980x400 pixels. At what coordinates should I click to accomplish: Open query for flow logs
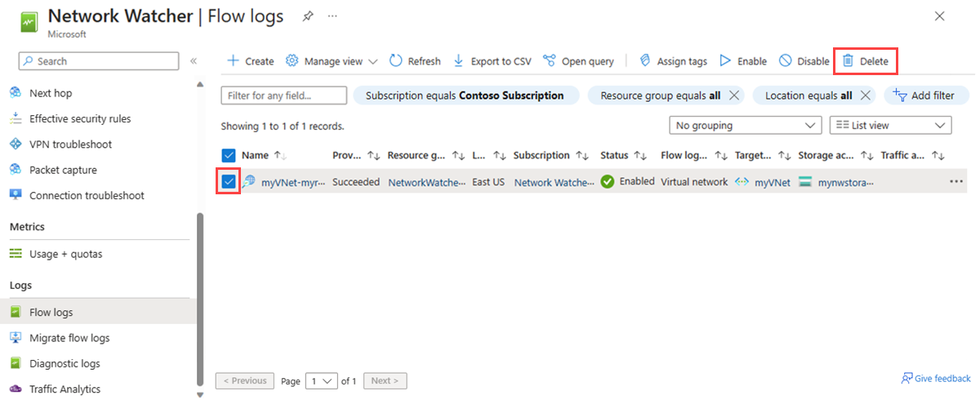[x=578, y=61]
